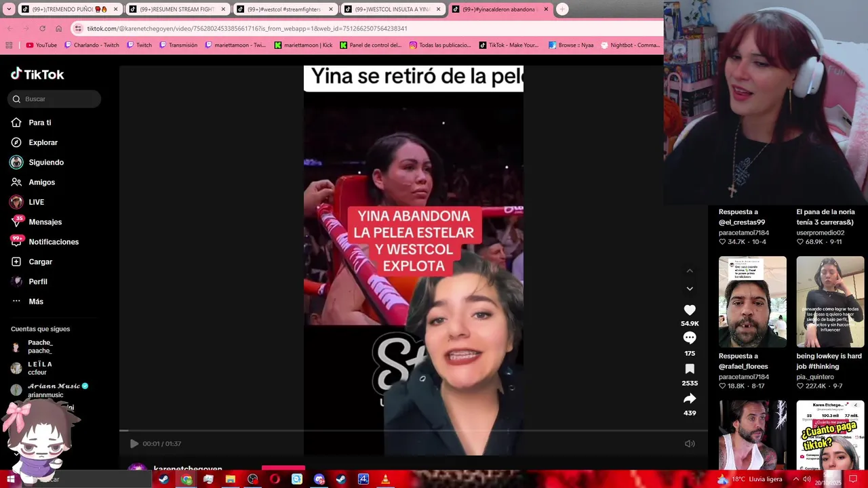Close the #yinacalderon abandona tab

pos(546,9)
